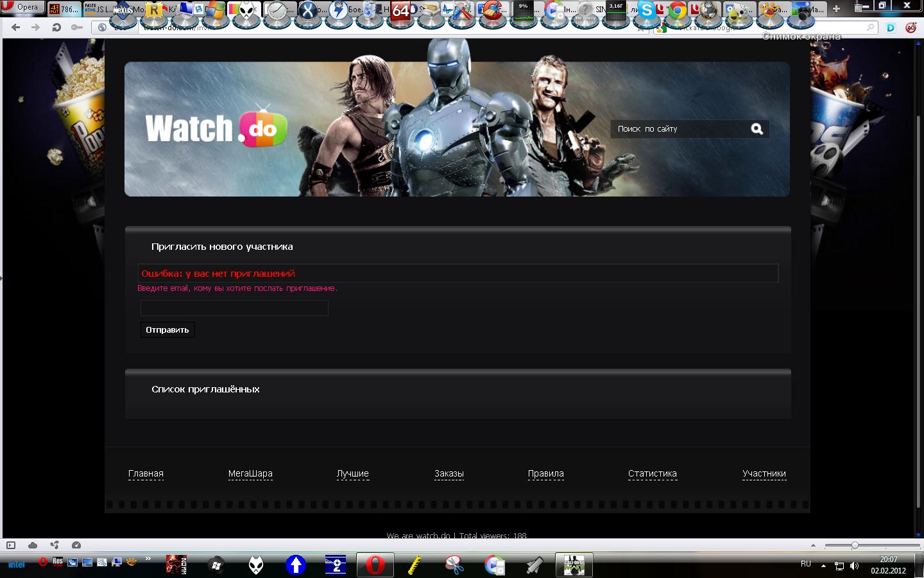Switch to the 786 browser tab
The height and width of the screenshot is (578, 924).
[64, 9]
